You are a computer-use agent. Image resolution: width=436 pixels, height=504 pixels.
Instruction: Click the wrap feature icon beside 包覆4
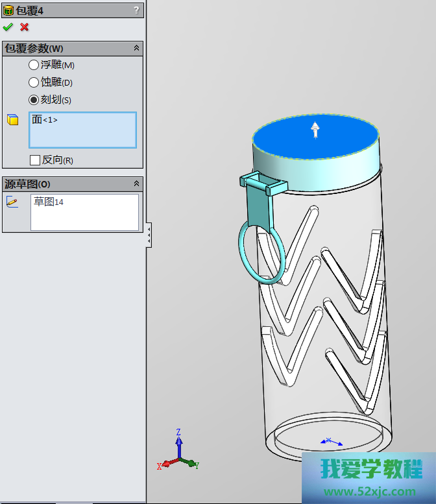coord(8,10)
